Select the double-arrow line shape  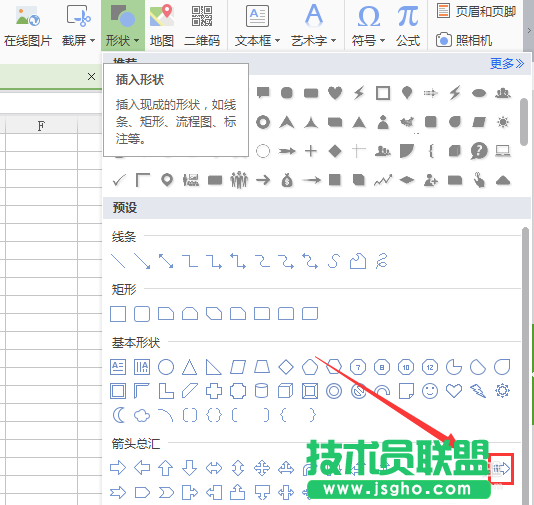pos(166,261)
